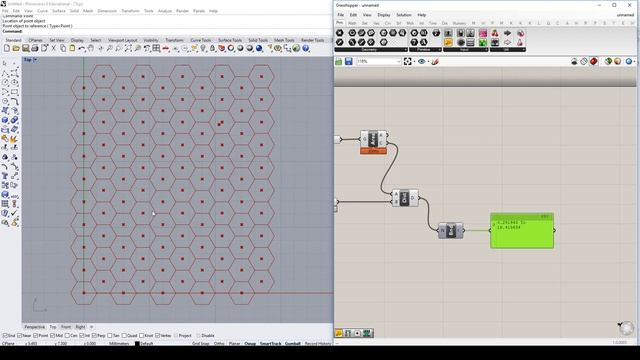This screenshot has width=640, height=360.
Task: Select the Pan hand tool
Action: click(x=91, y=49)
